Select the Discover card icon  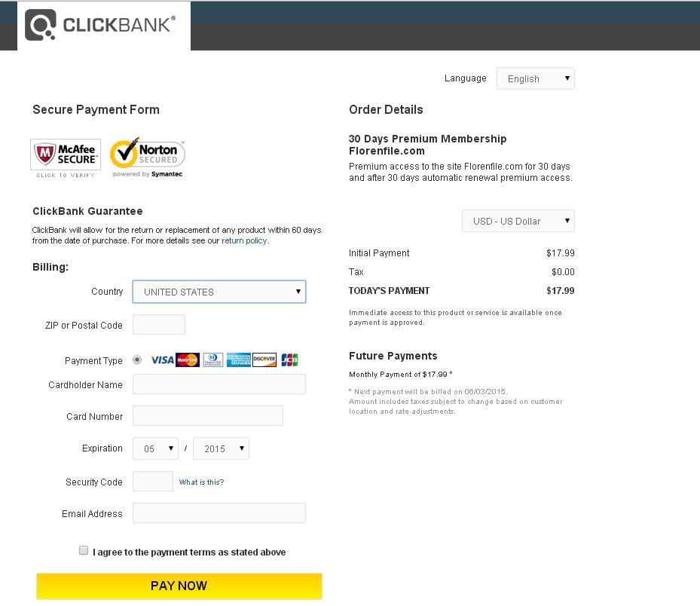(x=264, y=360)
